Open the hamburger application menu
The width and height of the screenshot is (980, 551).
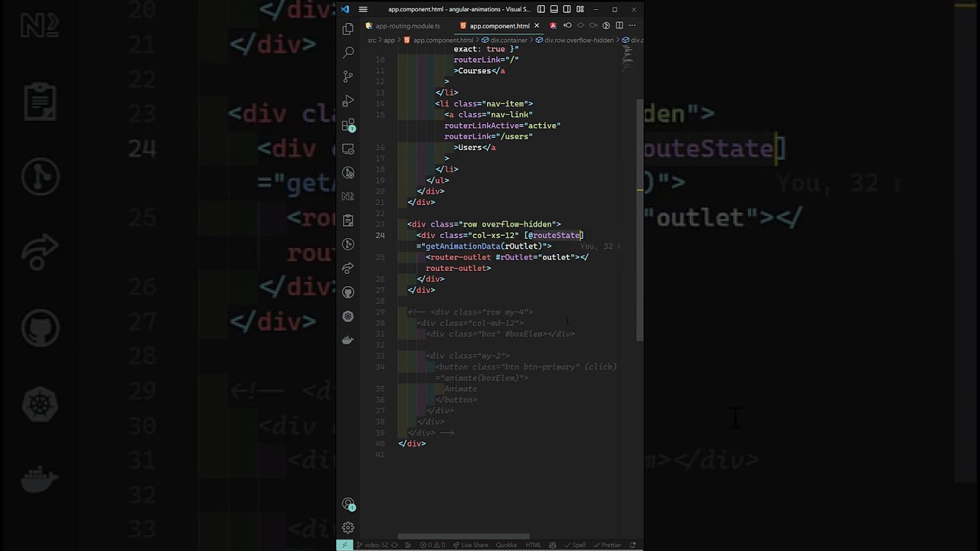coord(363,9)
